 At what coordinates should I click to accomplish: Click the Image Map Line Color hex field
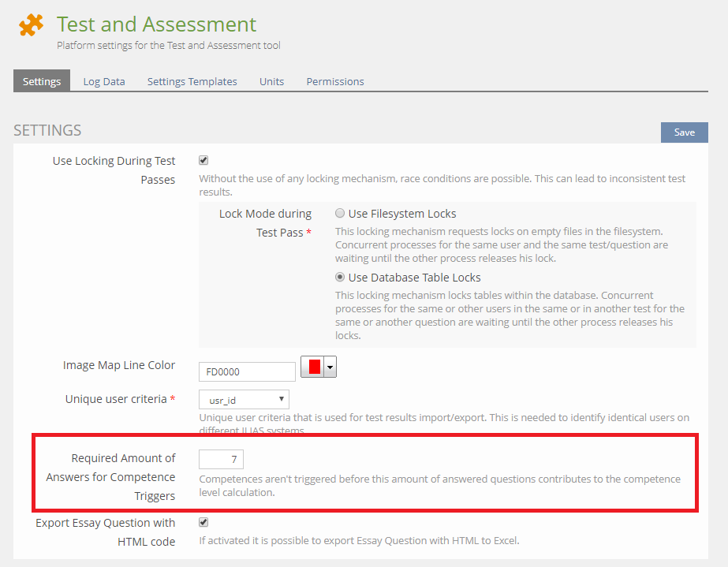[246, 372]
